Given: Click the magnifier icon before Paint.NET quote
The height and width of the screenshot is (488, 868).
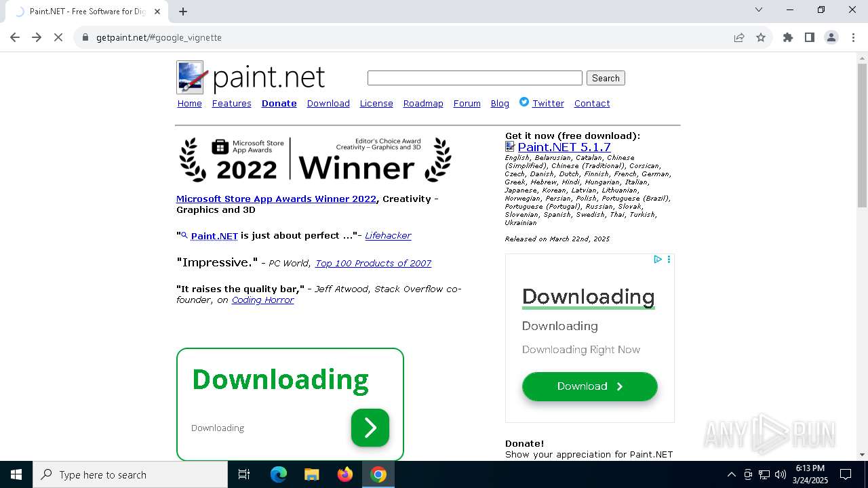Looking at the screenshot, I should (184, 235).
